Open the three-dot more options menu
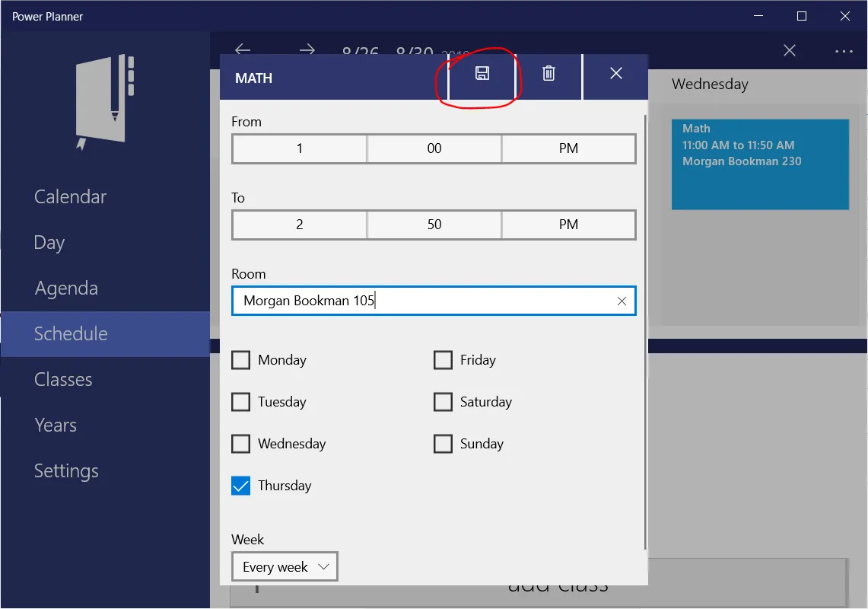 pyautogui.click(x=844, y=51)
